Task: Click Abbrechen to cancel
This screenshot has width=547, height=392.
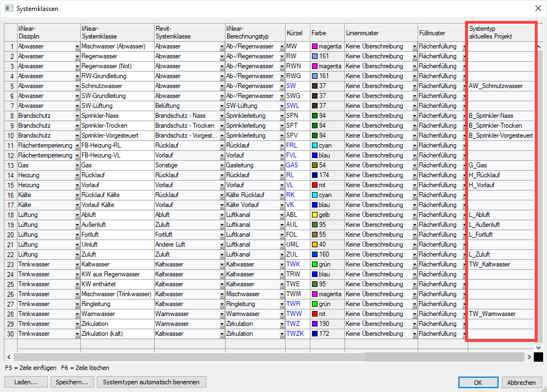Action: tap(521, 382)
